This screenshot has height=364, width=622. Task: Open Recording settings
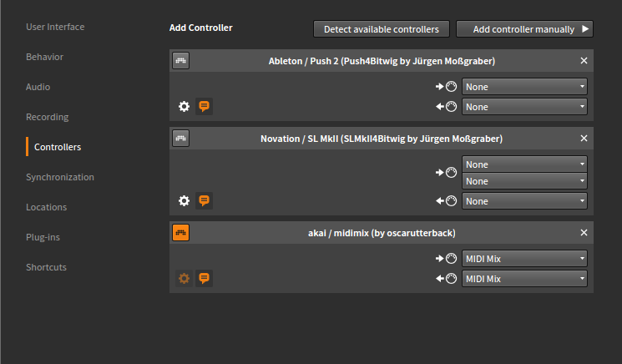click(x=48, y=117)
